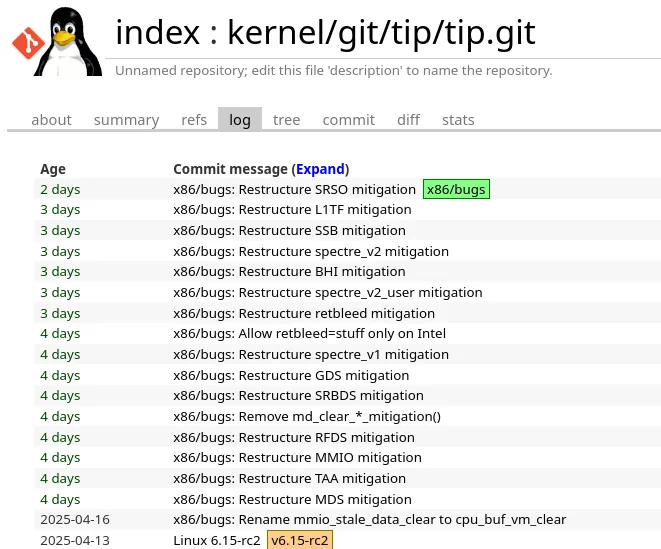The height and width of the screenshot is (549, 661).
Task: Go to the tree tab
Action: point(286,120)
